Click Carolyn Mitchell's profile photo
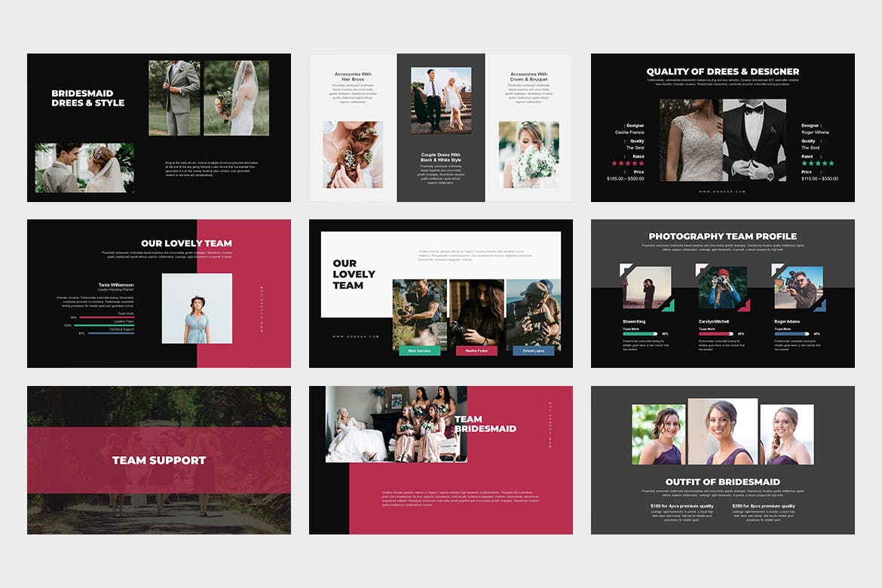 (x=722, y=287)
